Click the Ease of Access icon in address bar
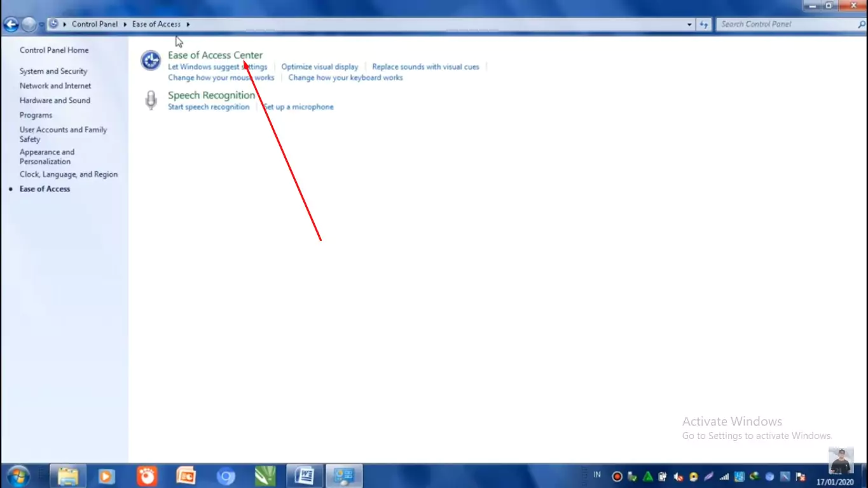This screenshot has height=488, width=868. click(x=54, y=24)
